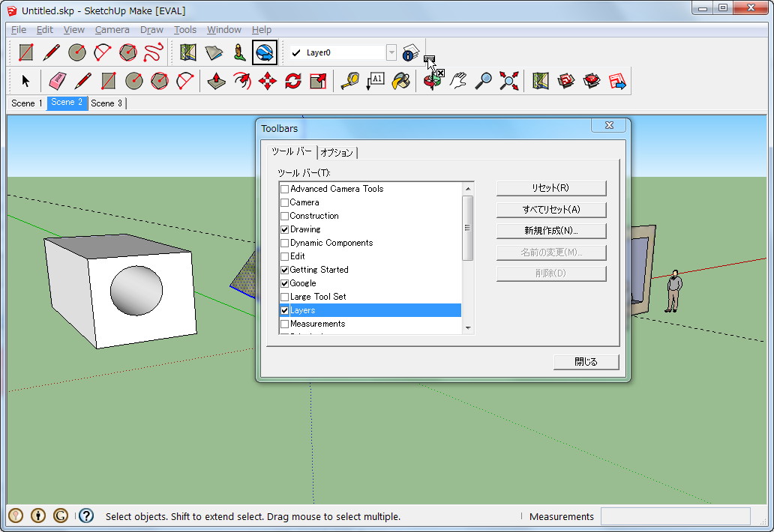Open the Layer0 dropdown list
774x532 pixels.
[391, 52]
